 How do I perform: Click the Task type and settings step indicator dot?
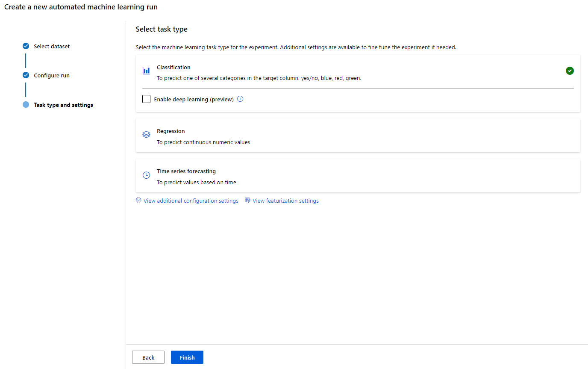26,105
